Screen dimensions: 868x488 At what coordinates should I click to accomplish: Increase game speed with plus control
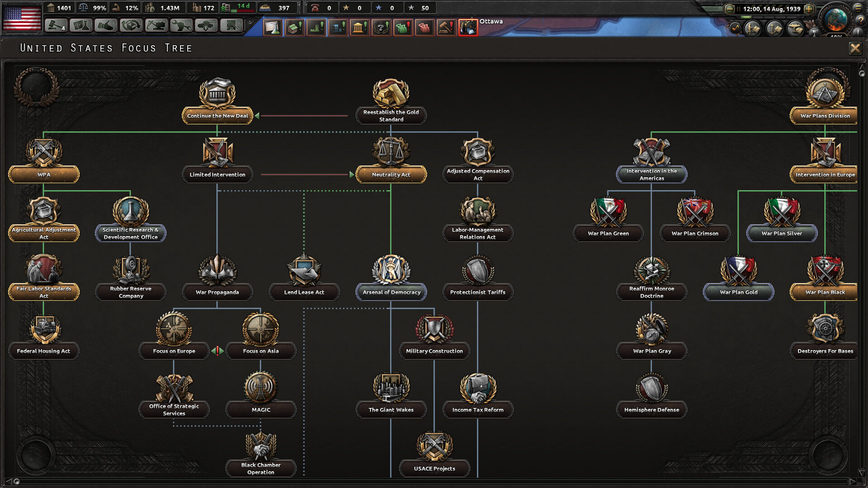tap(809, 9)
